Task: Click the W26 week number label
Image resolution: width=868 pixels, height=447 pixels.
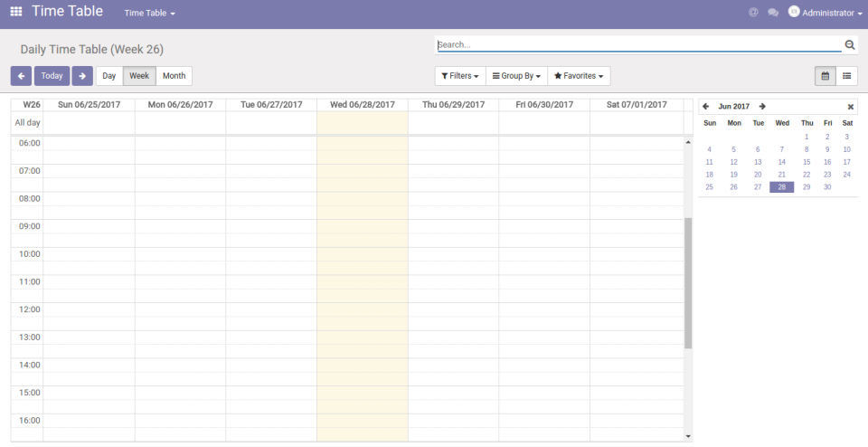Action: click(x=32, y=105)
